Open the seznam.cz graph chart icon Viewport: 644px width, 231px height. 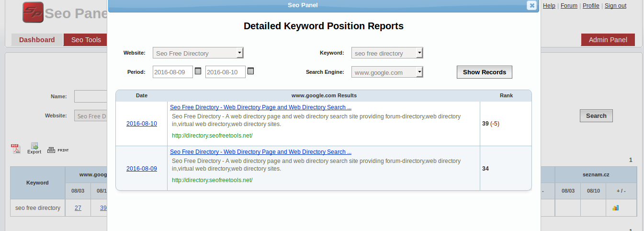pos(615,208)
